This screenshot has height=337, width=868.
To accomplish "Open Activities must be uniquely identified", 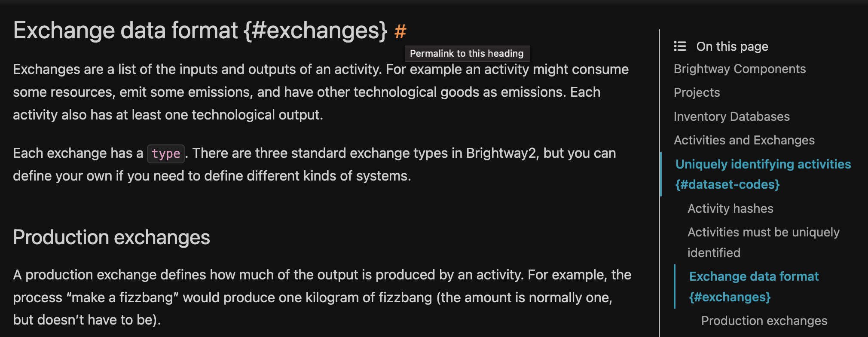I will pyautogui.click(x=764, y=232).
